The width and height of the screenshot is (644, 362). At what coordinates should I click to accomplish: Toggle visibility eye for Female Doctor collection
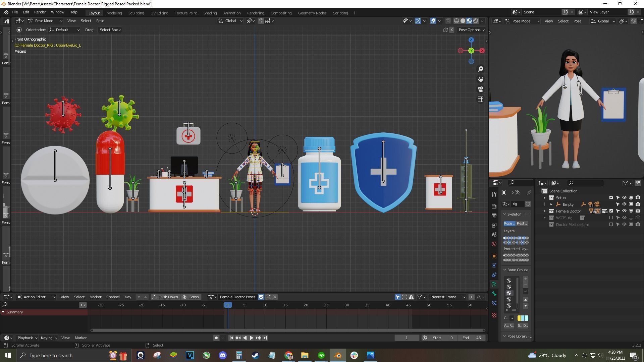coord(624,211)
